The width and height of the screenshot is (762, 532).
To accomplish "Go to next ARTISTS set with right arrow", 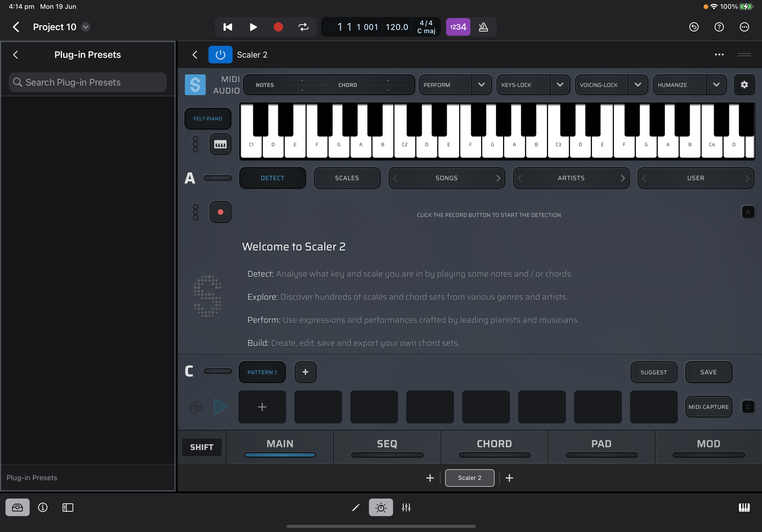I will tap(623, 178).
